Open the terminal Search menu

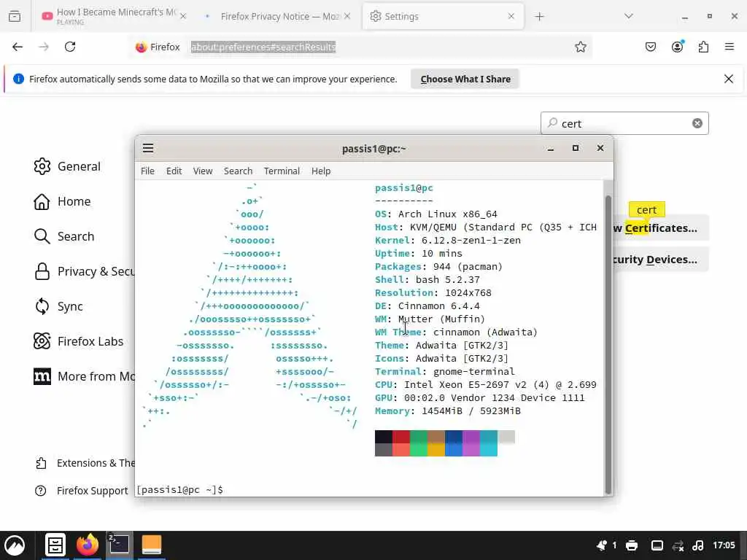(x=239, y=171)
